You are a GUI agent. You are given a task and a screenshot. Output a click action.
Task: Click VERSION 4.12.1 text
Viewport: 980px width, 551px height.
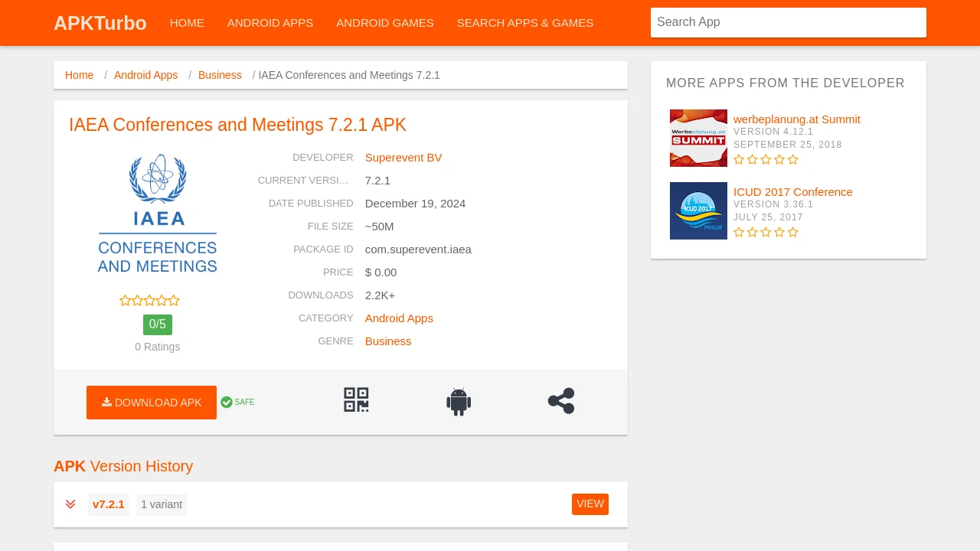[773, 132]
